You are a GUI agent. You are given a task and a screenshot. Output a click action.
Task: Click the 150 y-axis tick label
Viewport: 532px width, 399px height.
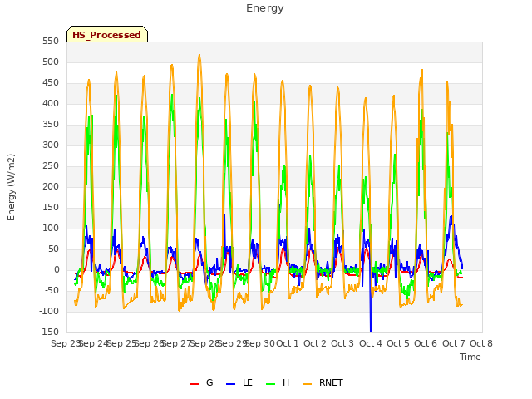(x=51, y=207)
